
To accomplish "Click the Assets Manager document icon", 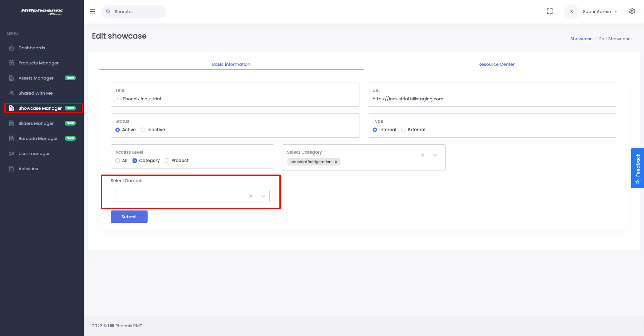I will pos(11,78).
